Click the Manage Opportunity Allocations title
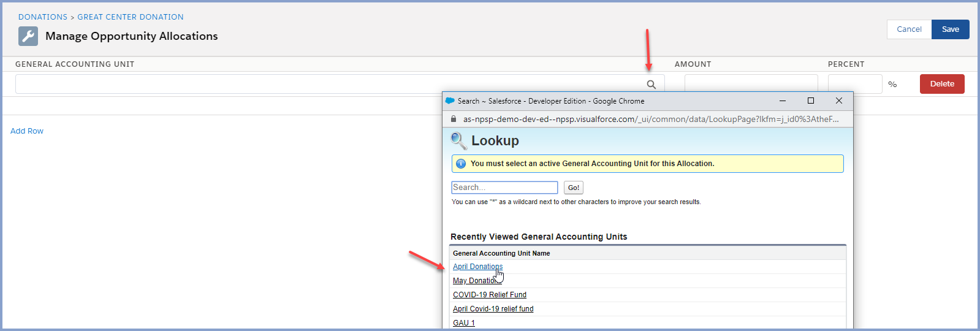 click(132, 36)
